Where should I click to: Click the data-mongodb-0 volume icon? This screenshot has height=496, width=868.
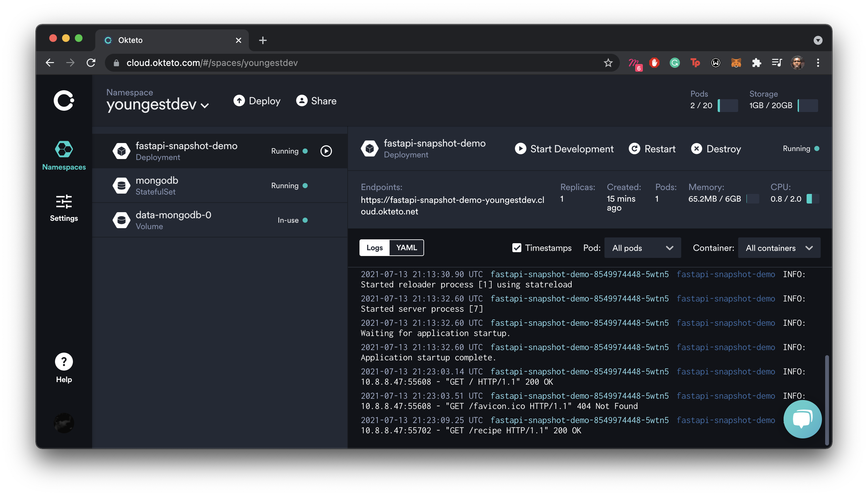pos(121,220)
